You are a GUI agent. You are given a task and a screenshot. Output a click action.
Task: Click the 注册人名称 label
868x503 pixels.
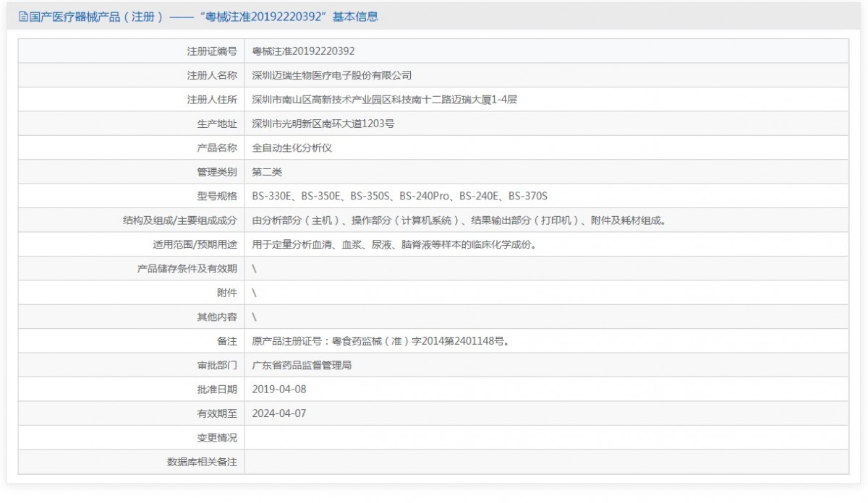pos(212,75)
